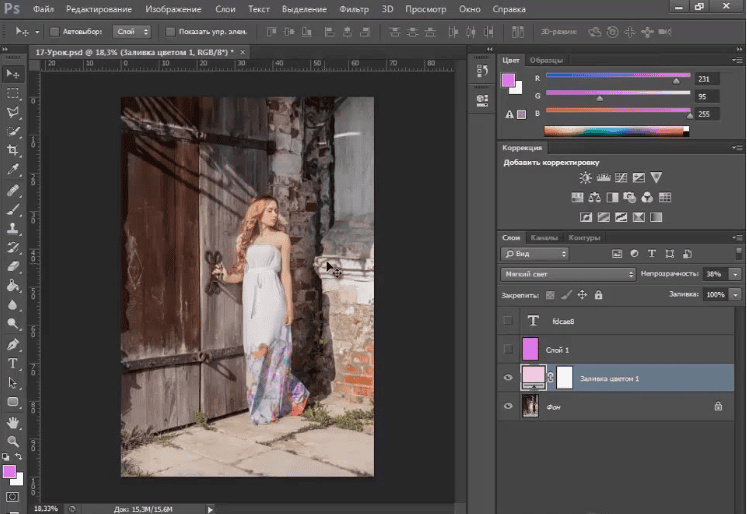Open the Изображение menu
Viewport: 747px width, 514px height.
coord(173,9)
